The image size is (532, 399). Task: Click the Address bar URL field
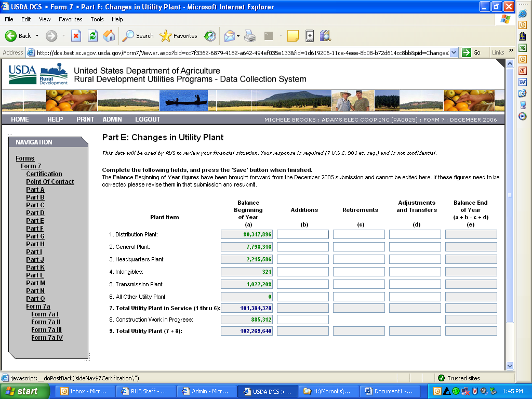(x=242, y=52)
